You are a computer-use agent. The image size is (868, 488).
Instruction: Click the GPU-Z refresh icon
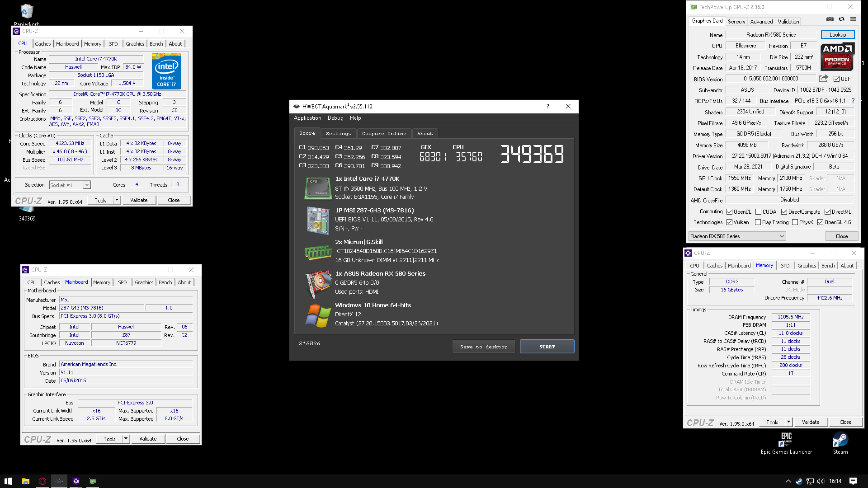(841, 19)
